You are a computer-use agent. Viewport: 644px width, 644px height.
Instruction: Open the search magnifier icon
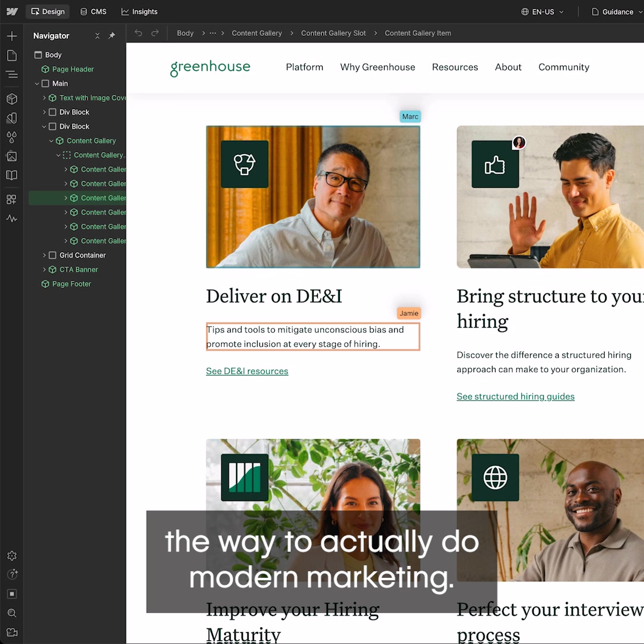click(x=12, y=613)
